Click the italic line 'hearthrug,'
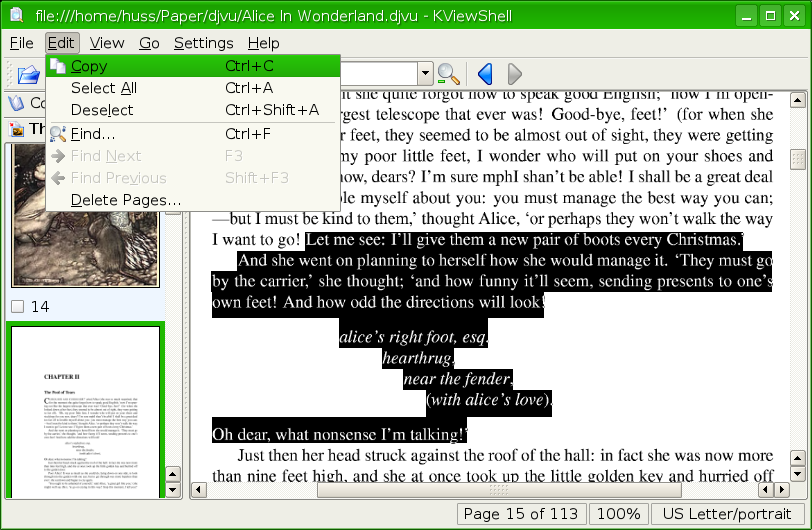812x530 pixels. pos(418,359)
